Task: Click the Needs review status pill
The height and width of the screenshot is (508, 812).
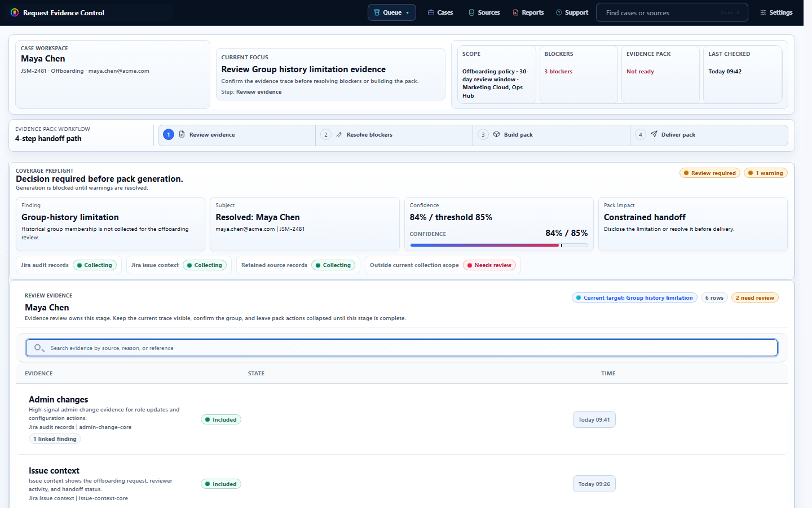Action: [x=489, y=265]
